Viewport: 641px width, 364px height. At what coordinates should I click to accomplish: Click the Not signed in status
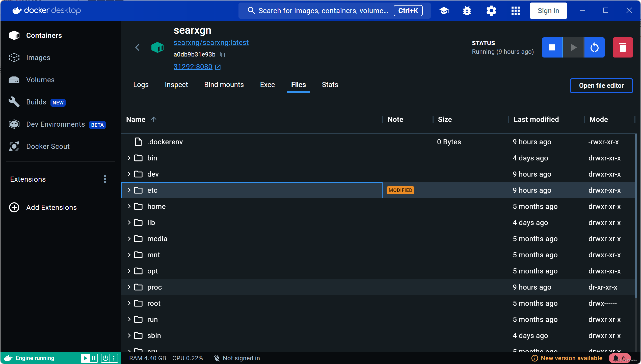tap(237, 358)
